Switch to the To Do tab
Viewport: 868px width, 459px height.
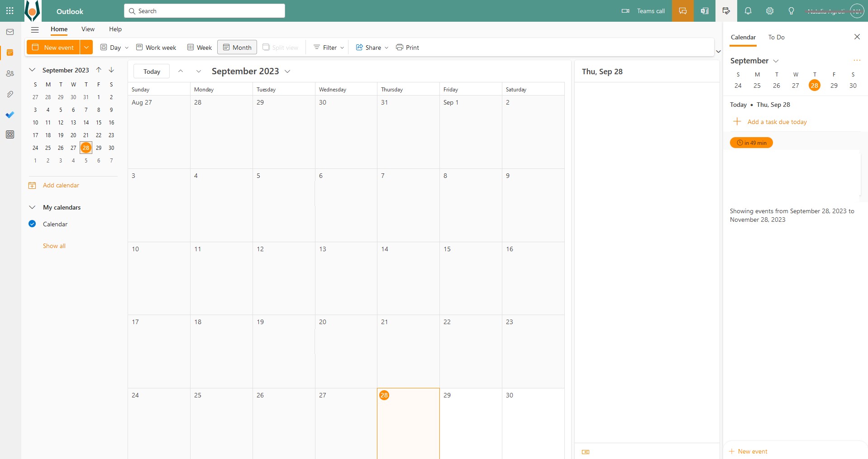pyautogui.click(x=776, y=37)
